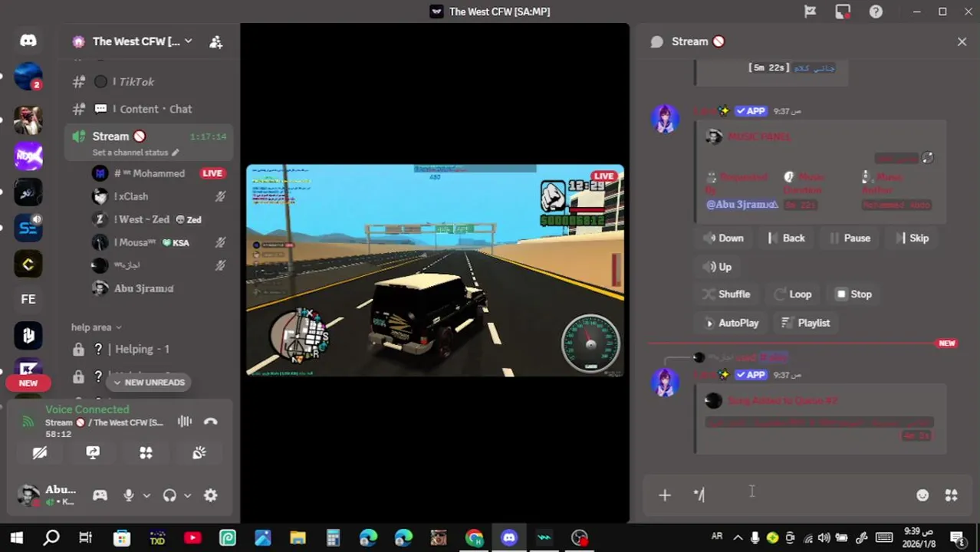Toggle noise suppression waveform icon
Viewport: 980px width, 552px height.
185,421
